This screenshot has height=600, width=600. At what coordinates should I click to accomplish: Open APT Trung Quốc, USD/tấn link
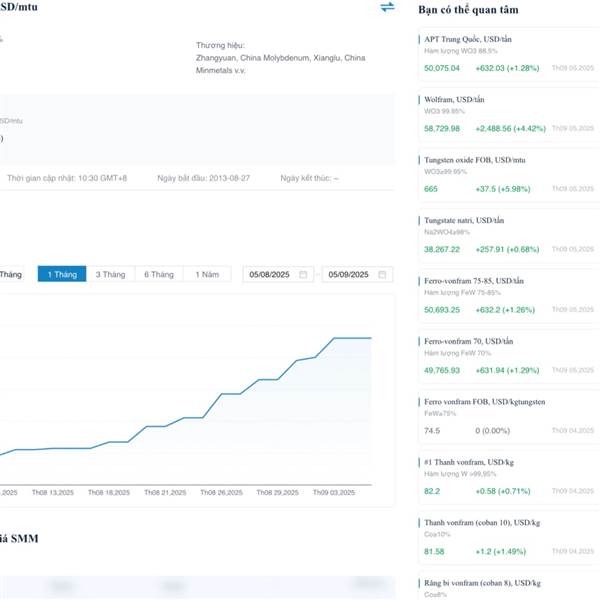click(x=468, y=39)
